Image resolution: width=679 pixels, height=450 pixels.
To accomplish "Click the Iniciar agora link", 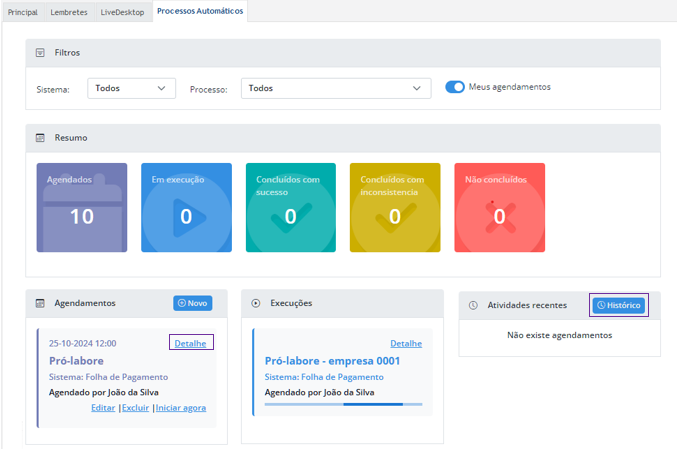I will 181,408.
